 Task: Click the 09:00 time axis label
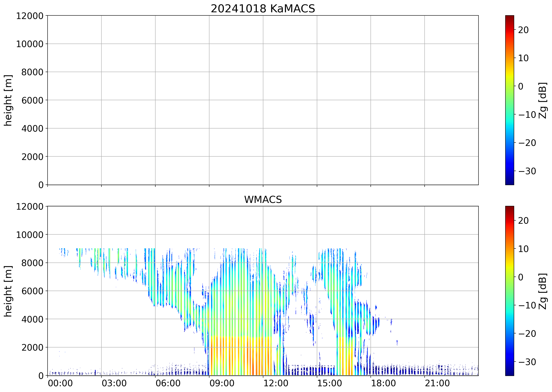[x=222, y=383]
